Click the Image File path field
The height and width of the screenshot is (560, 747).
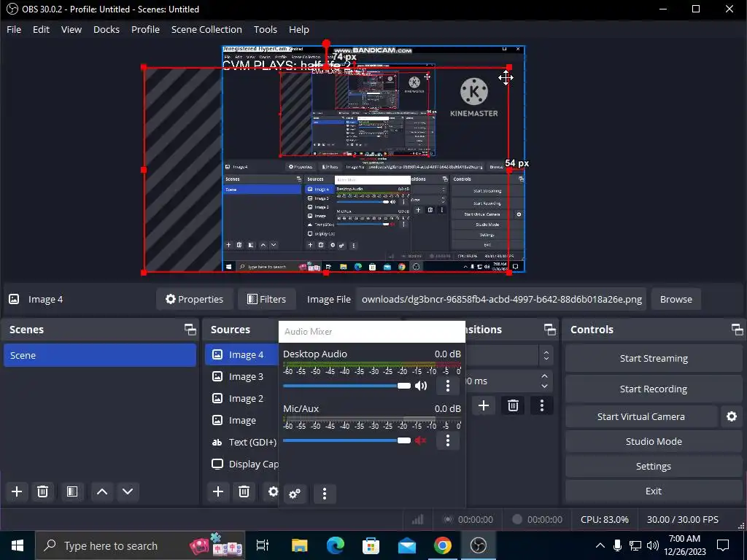tap(501, 299)
